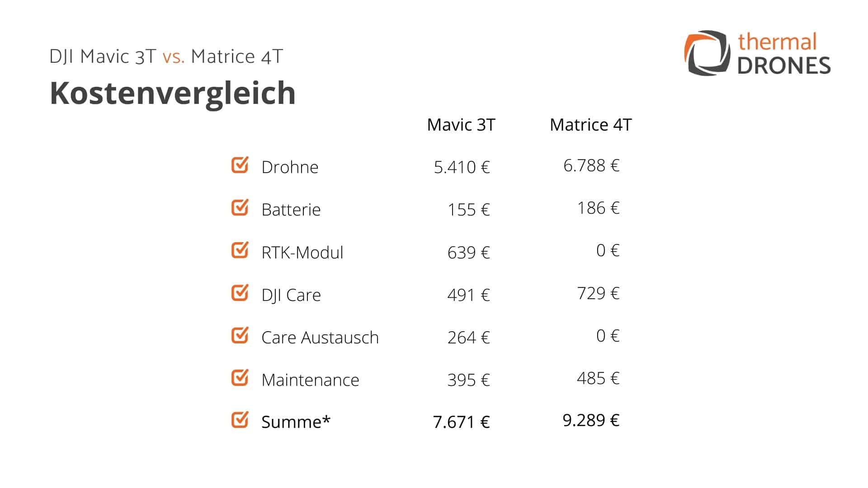Screen dimensions: 868x488
Task: Click the Maintenance checkmark icon
Action: pos(240,378)
